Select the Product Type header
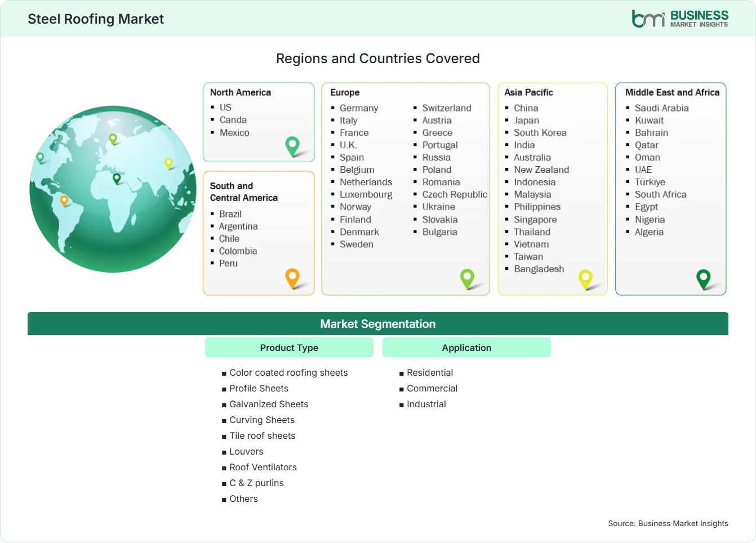The height and width of the screenshot is (543, 756). tap(289, 348)
